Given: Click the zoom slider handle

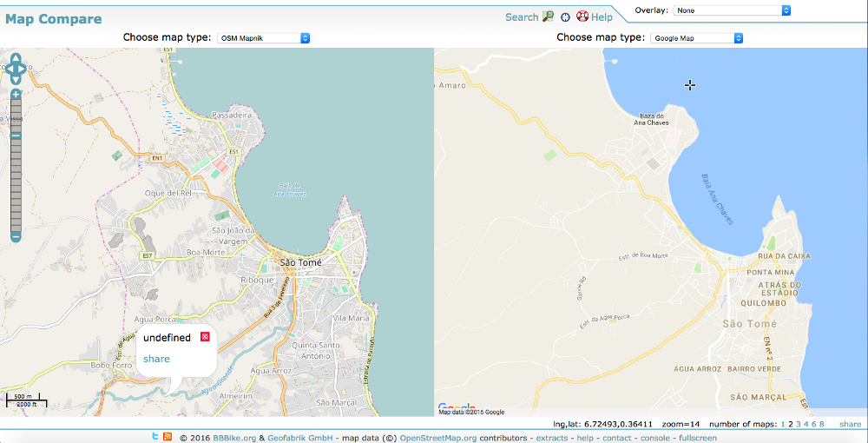Looking at the screenshot, I should tap(16, 136).
